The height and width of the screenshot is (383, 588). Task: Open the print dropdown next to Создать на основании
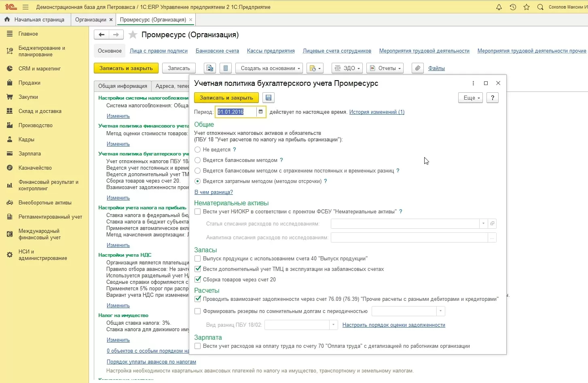(x=315, y=68)
